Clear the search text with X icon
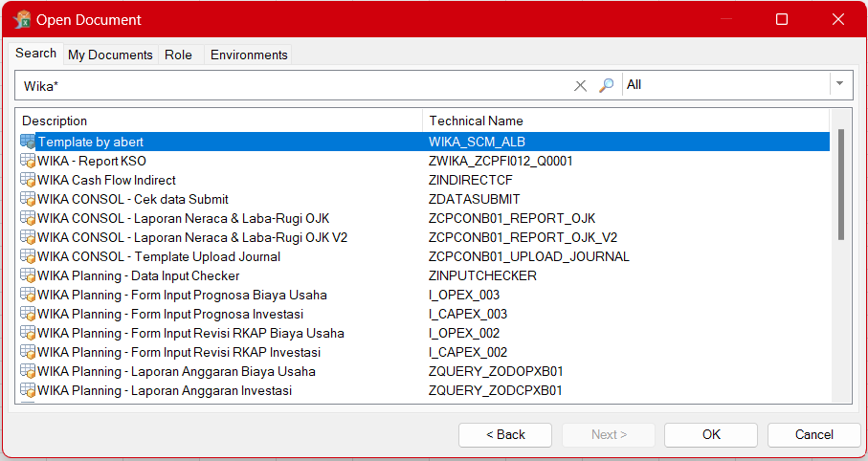The width and height of the screenshot is (868, 461). [x=580, y=85]
